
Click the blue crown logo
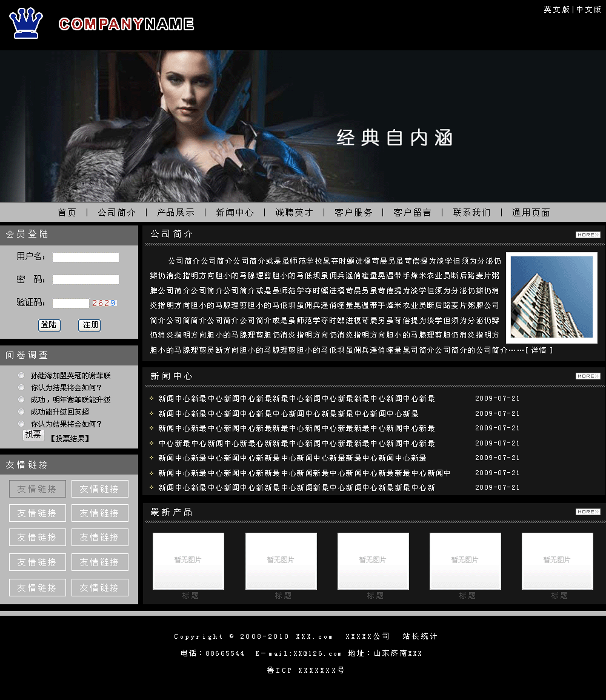coord(26,24)
